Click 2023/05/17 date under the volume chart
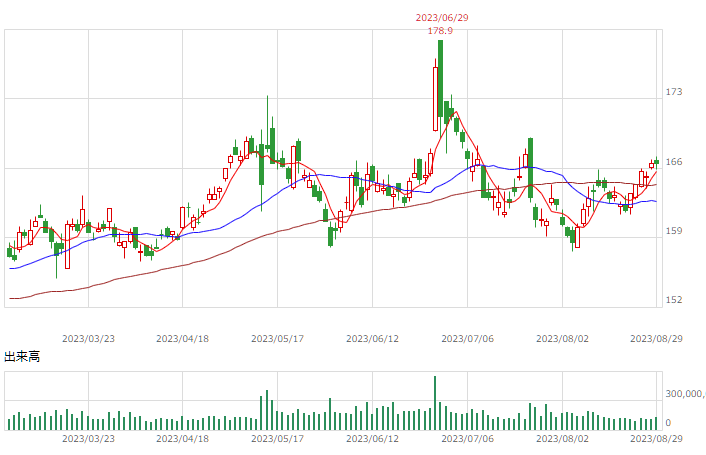This screenshot has height=455, width=706. coord(277,438)
